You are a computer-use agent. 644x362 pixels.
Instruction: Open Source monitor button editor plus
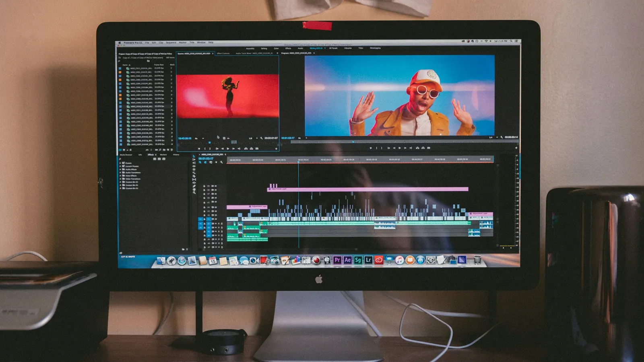click(276, 148)
